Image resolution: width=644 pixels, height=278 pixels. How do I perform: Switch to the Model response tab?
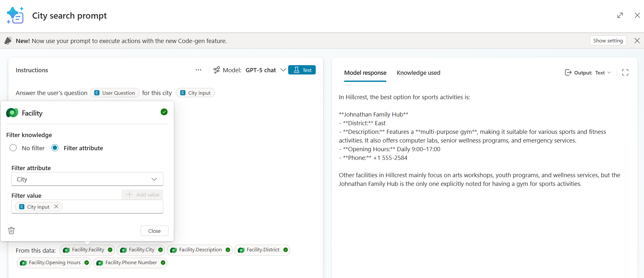[x=365, y=73]
